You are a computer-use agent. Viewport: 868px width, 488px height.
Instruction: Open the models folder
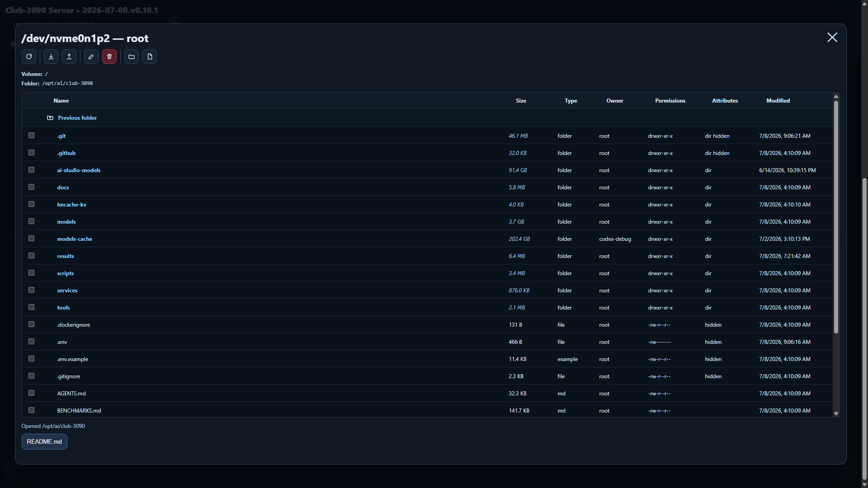(66, 222)
